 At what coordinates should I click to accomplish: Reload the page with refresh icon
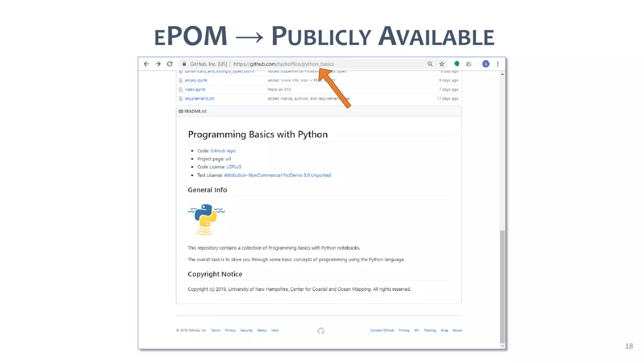tap(170, 64)
